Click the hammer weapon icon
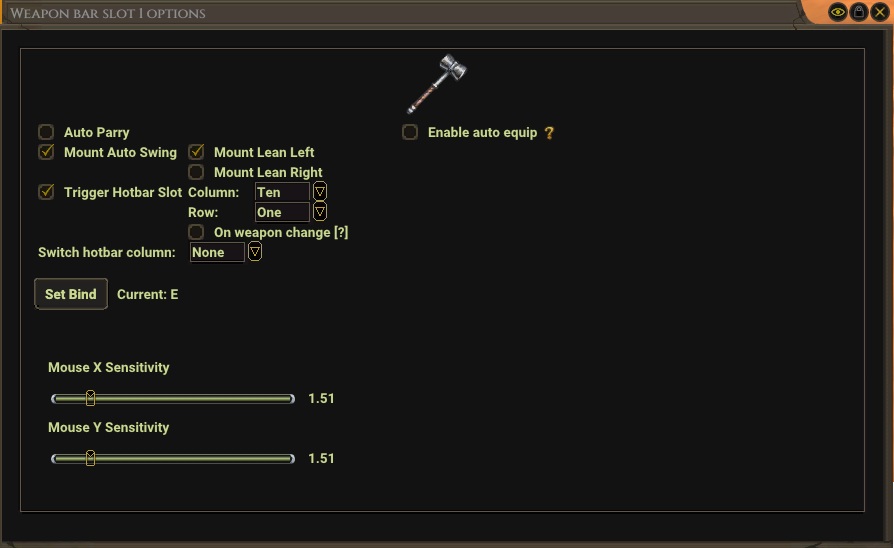Screen dimensions: 894x548 pyautogui.click(x=437, y=83)
